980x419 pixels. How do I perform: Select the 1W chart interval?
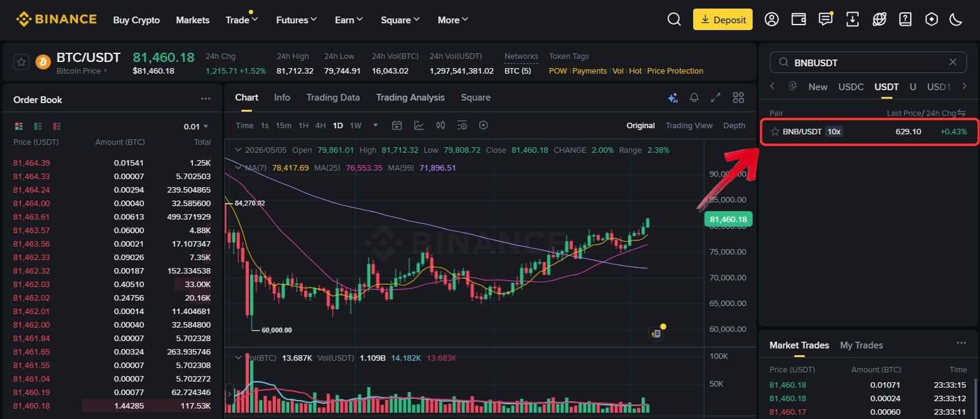coord(355,125)
